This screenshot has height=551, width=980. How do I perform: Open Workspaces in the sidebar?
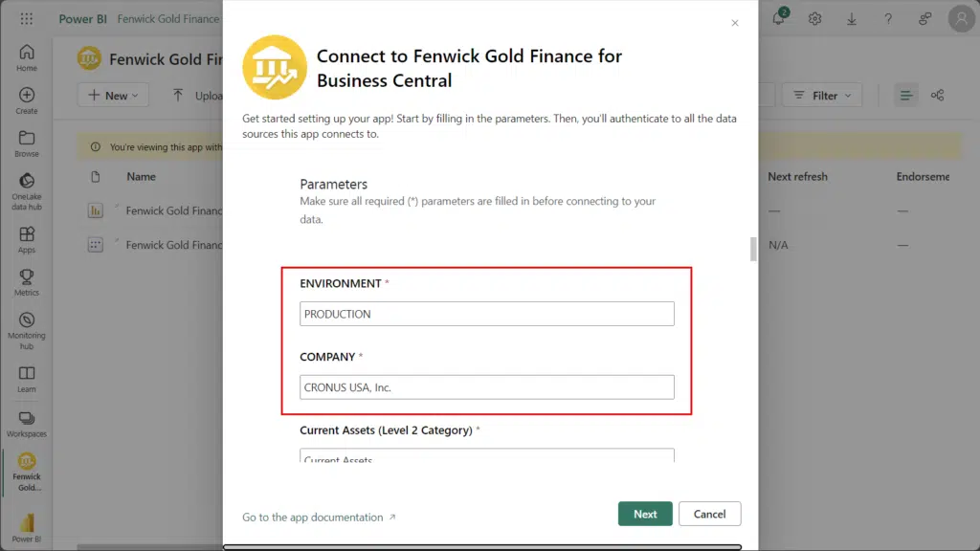tap(26, 424)
